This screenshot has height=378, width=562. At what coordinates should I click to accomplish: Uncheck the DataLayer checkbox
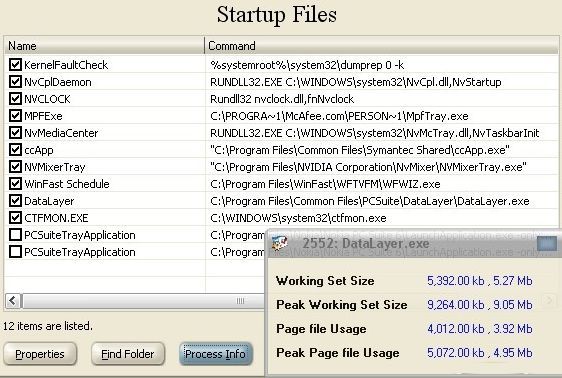coord(15,201)
